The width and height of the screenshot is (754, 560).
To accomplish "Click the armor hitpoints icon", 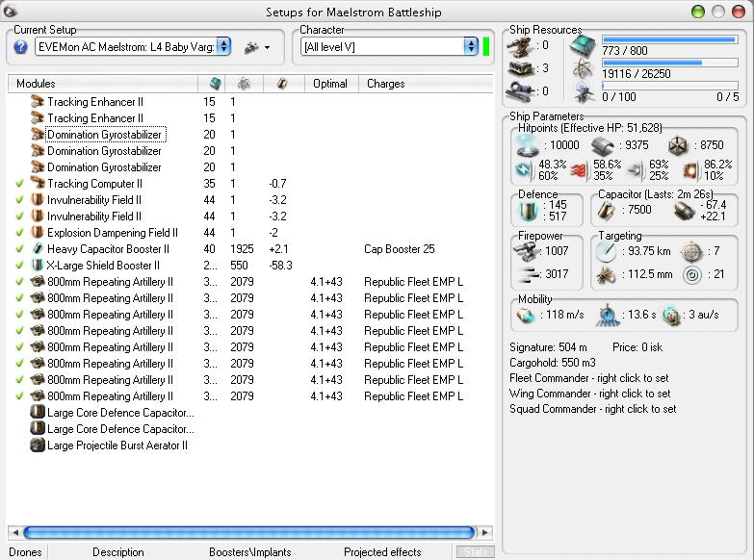I will point(603,146).
